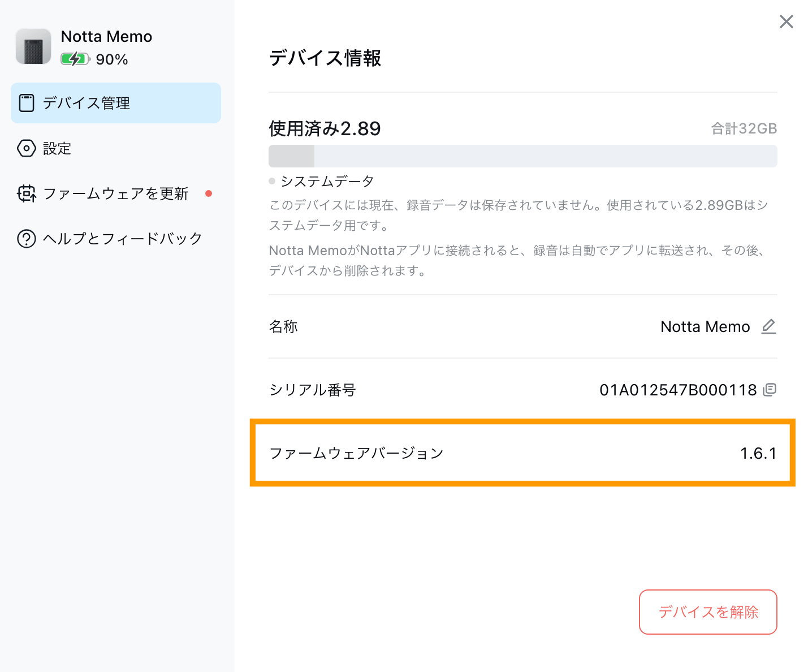Click the デバイス情報 heading
Screen dimensions: 808x672
(x=325, y=58)
